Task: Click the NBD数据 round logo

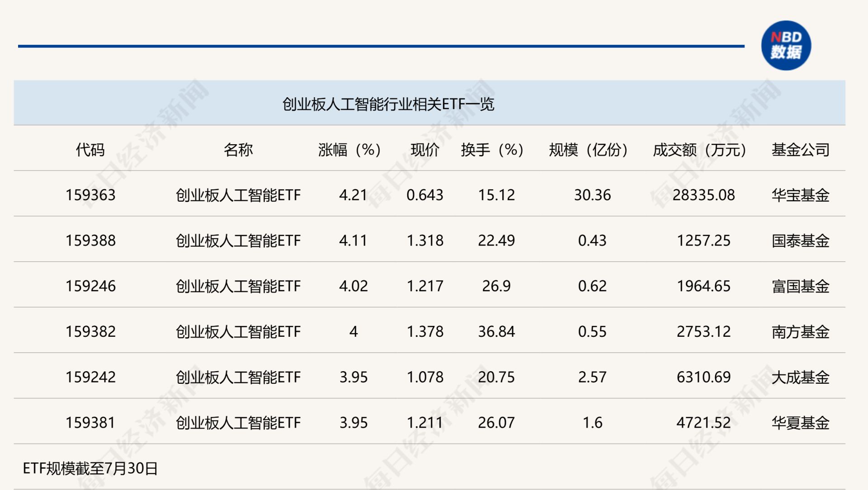Action: tap(786, 46)
